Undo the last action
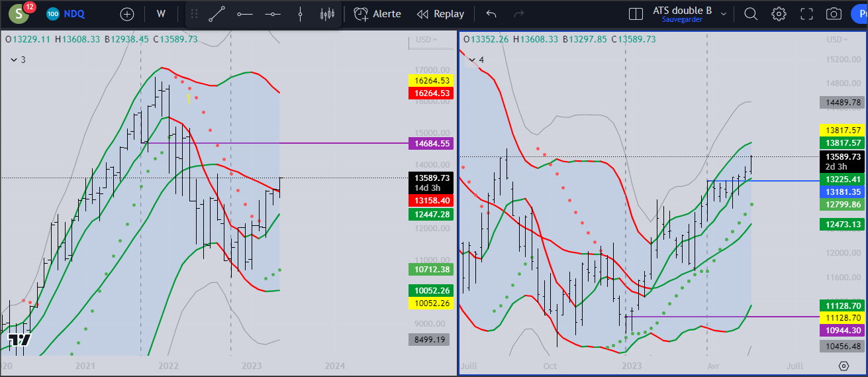868x377 pixels. point(491,14)
